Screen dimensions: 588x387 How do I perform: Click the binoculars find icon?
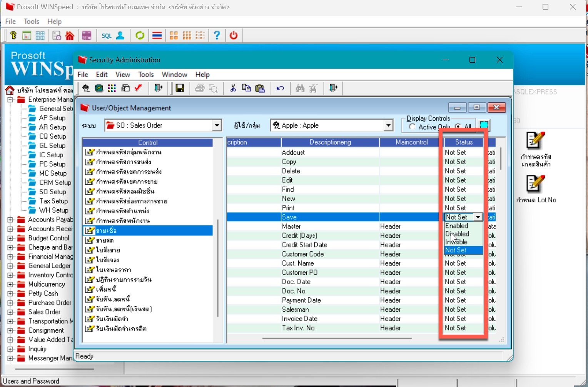(300, 88)
